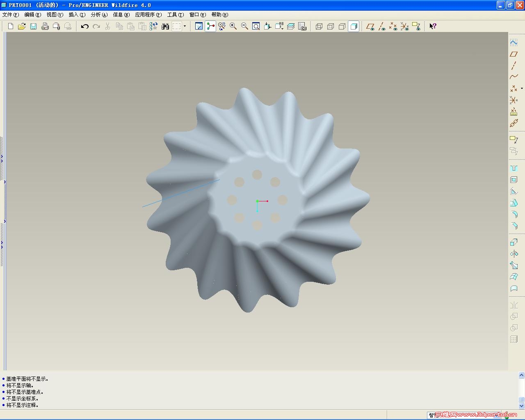525x420 pixels.
Task: Click the message '不显示坐标系。'
Action: [22, 399]
